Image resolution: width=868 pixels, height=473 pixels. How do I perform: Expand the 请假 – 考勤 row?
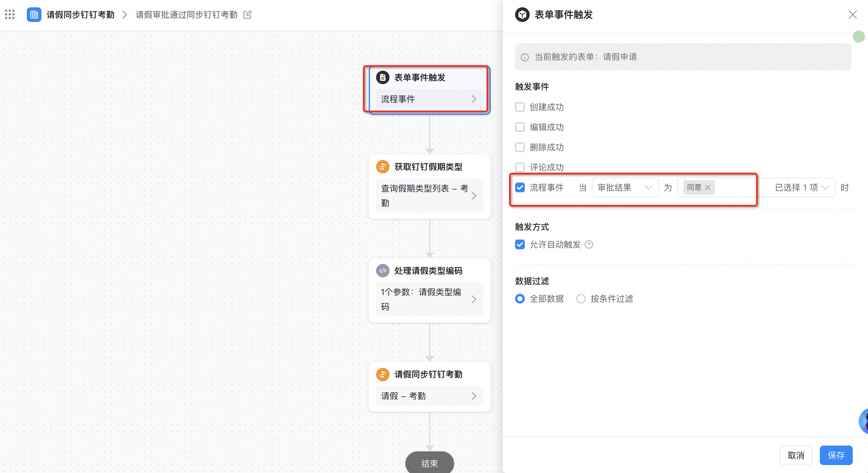429,396
